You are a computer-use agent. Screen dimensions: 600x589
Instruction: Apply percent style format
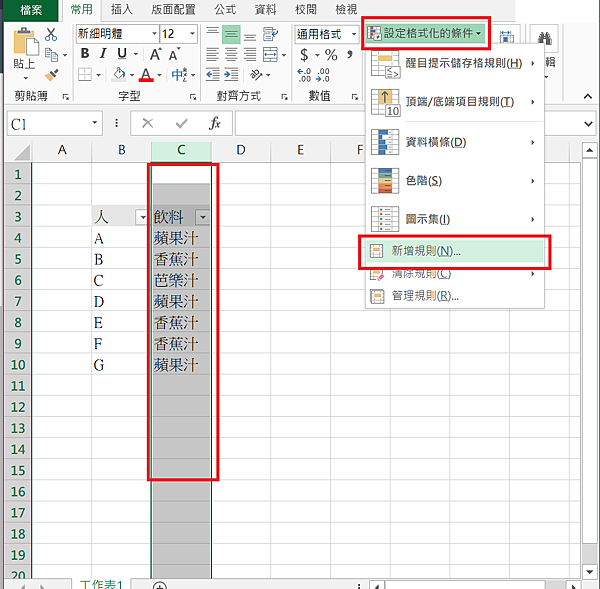click(331, 55)
